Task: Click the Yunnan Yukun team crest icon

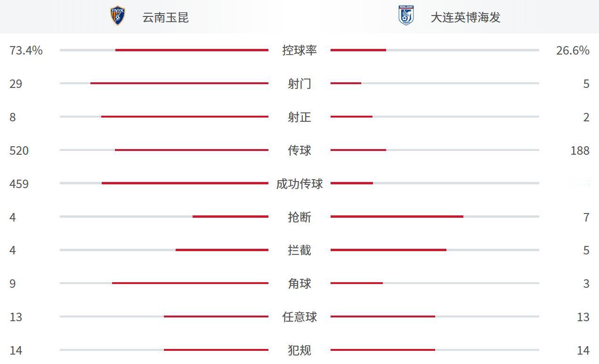Action: point(117,16)
